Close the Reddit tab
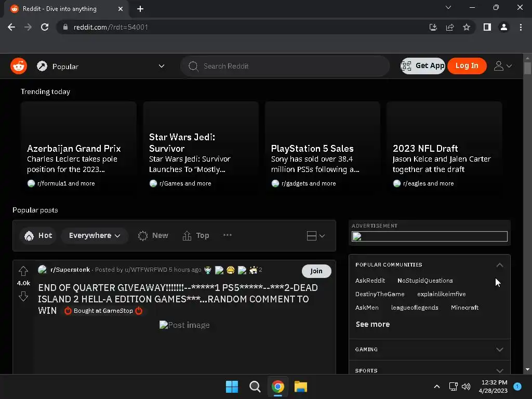The height and width of the screenshot is (399, 532). point(121,9)
